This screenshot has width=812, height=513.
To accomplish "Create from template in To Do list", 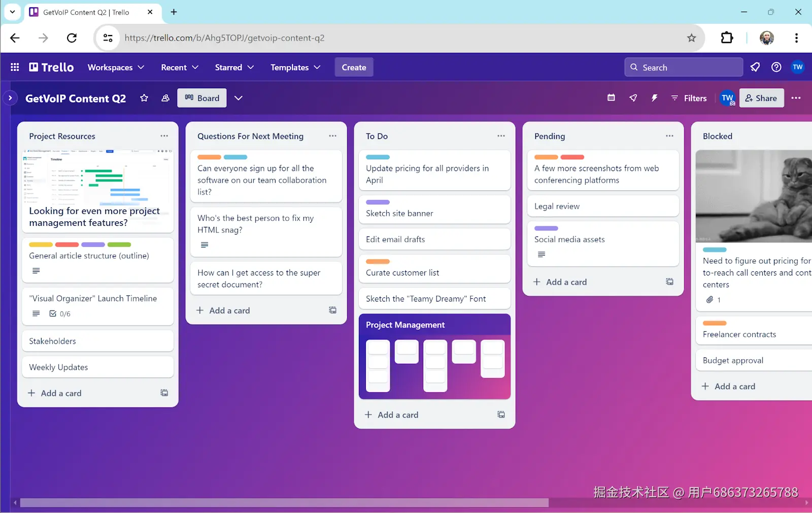I will click(501, 415).
